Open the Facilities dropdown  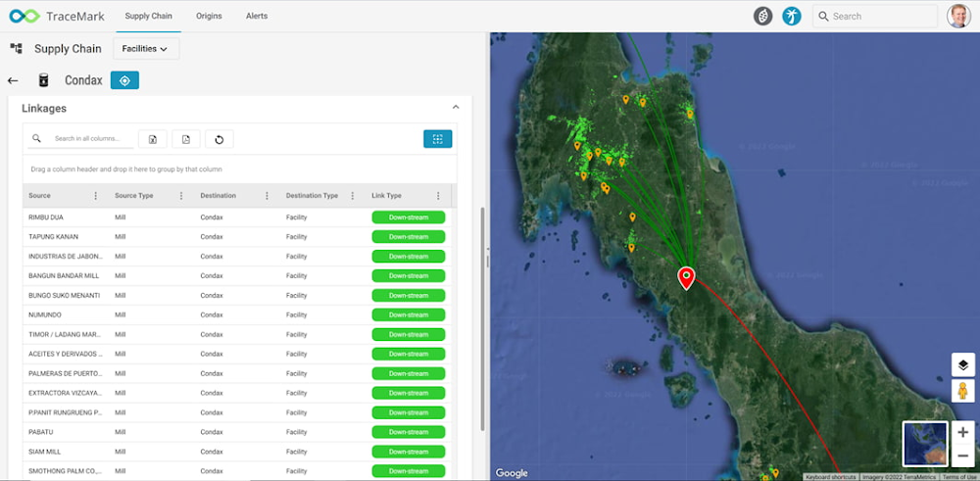coord(146,49)
